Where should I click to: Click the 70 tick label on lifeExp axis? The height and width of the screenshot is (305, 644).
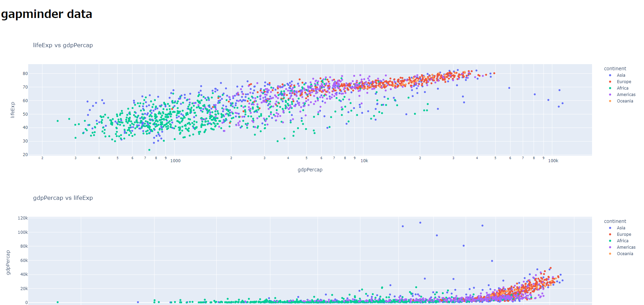25,87
